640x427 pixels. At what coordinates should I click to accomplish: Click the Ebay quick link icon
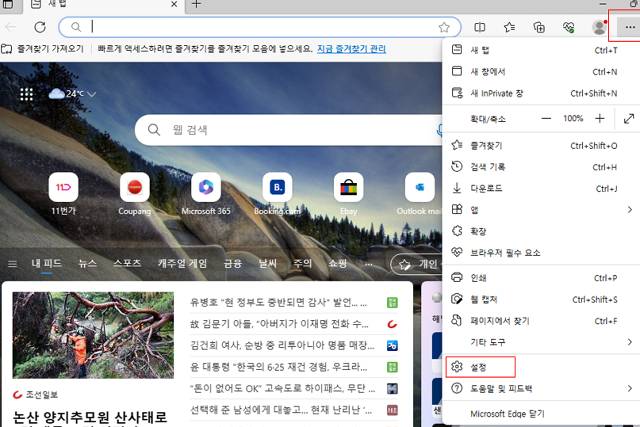click(348, 187)
